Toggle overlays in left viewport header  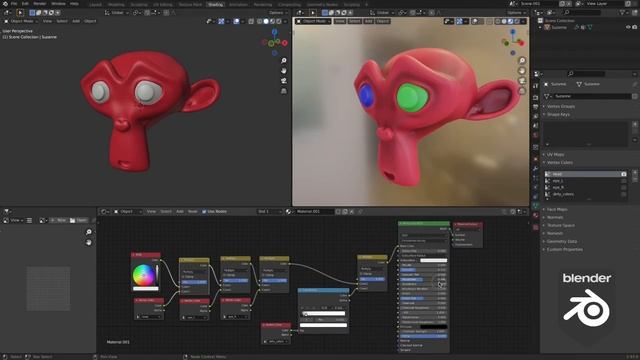(x=236, y=21)
